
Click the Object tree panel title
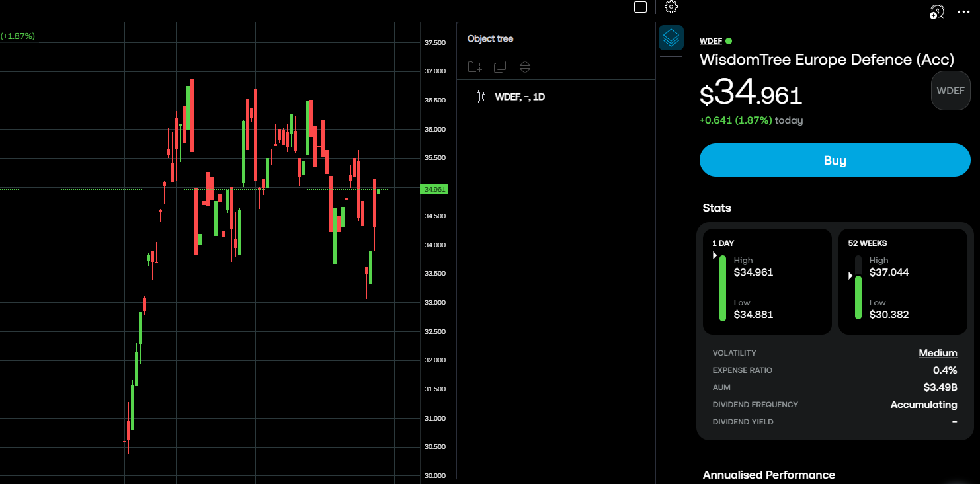point(490,38)
